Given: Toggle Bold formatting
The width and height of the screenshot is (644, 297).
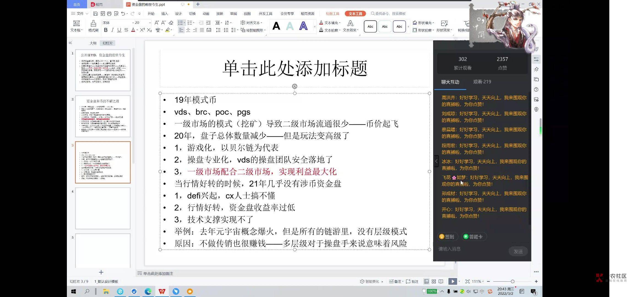Looking at the screenshot, I should click(x=106, y=30).
